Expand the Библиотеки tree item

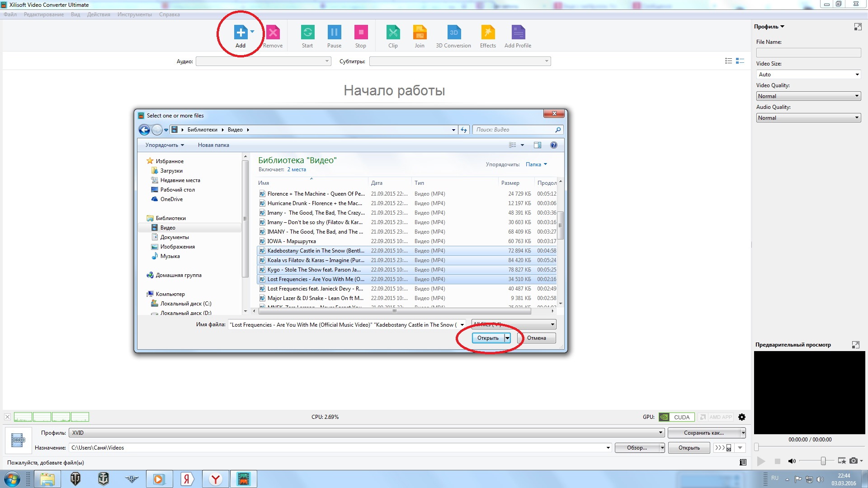(x=144, y=217)
